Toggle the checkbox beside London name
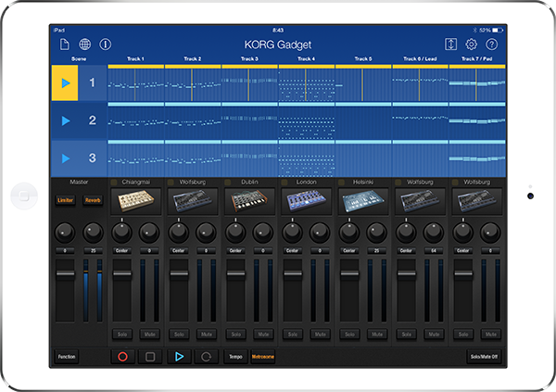Viewport: 556px width, 392px height. click(284, 183)
